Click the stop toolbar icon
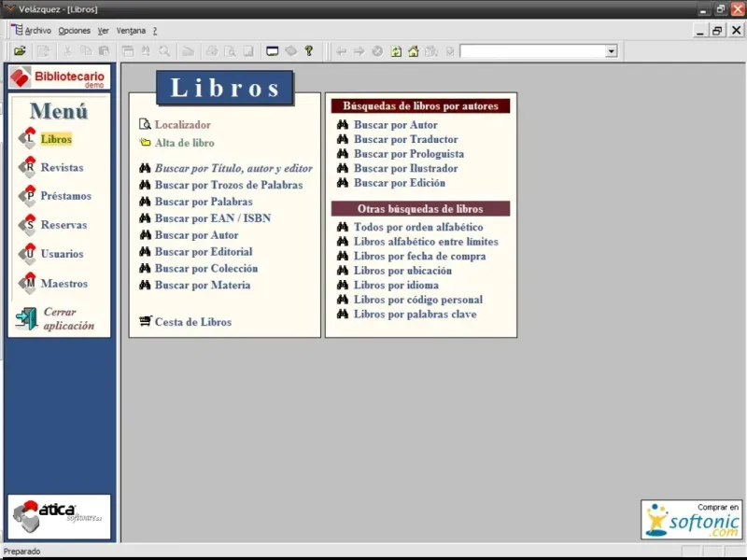The image size is (747, 560). pyautogui.click(x=377, y=51)
